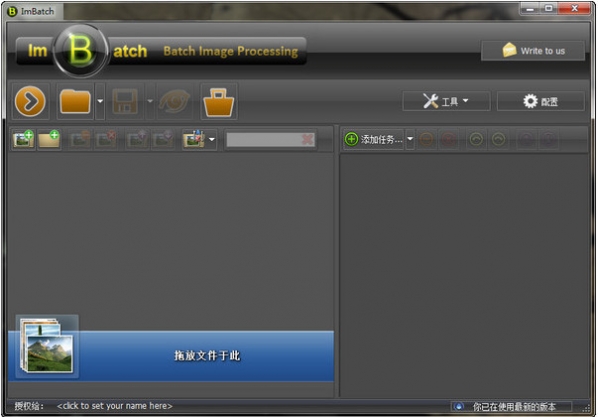Click the greyed floppy disk save icon
Viewport: 598px width, 417px height.
coord(125,101)
